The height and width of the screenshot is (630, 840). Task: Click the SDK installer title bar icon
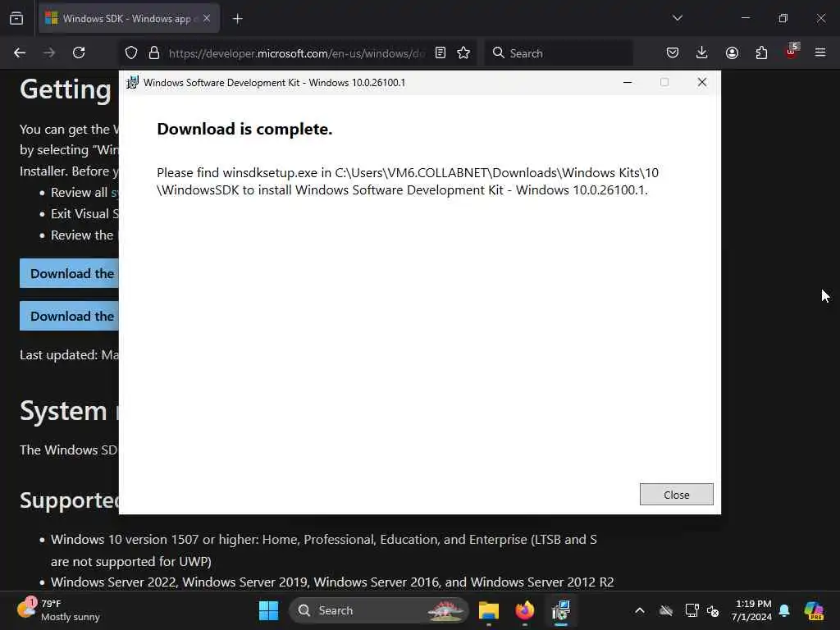click(x=132, y=83)
